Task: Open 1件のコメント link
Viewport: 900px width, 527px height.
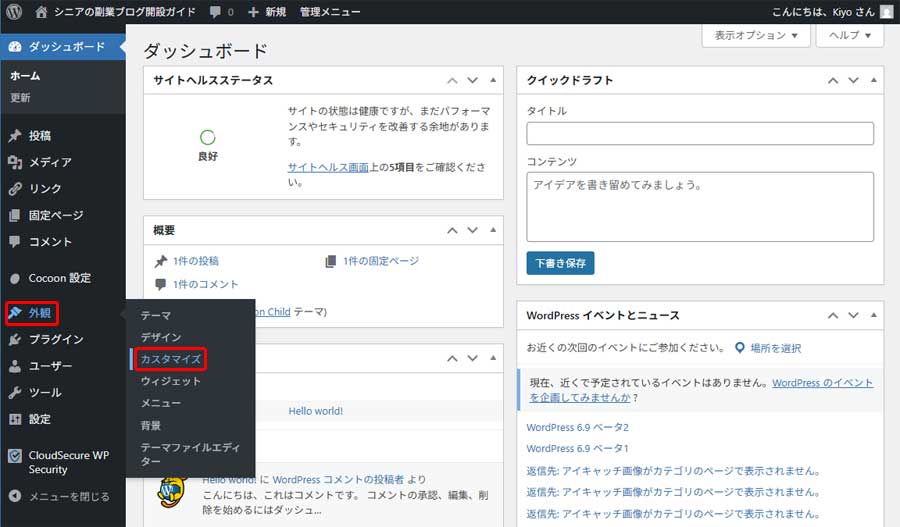Action: 205,284
